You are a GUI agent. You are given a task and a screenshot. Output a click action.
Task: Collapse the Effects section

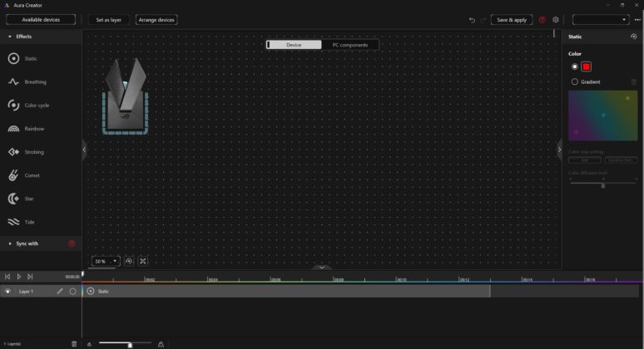(x=10, y=37)
